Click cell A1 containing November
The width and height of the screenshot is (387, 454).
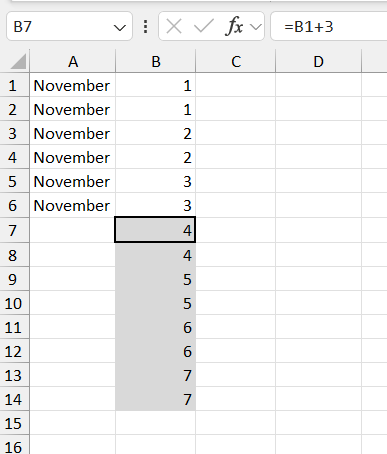pos(73,85)
